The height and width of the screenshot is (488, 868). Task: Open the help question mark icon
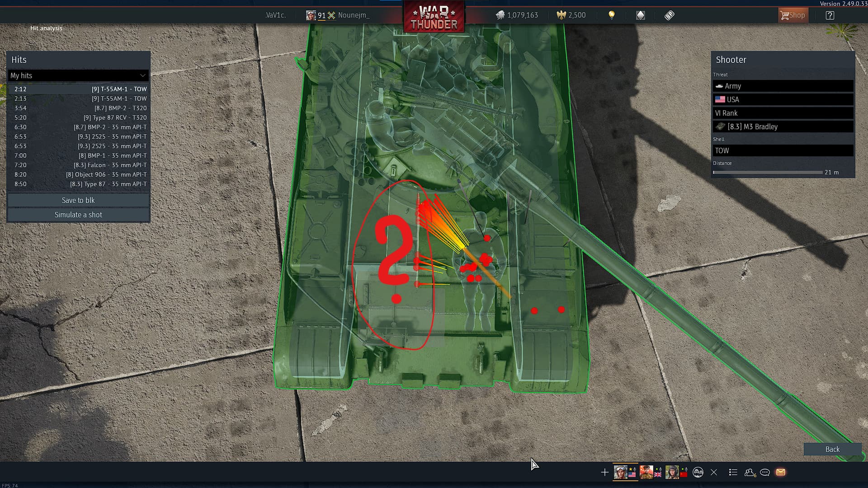[x=830, y=15]
